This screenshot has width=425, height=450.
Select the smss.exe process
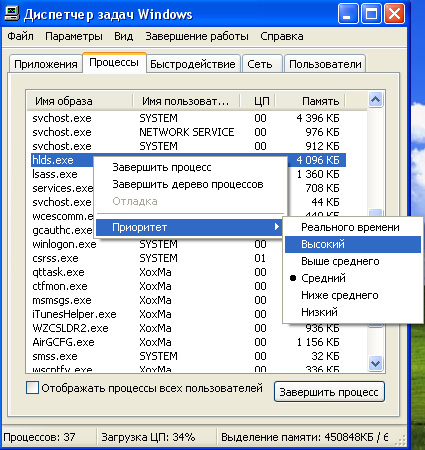coord(55,356)
